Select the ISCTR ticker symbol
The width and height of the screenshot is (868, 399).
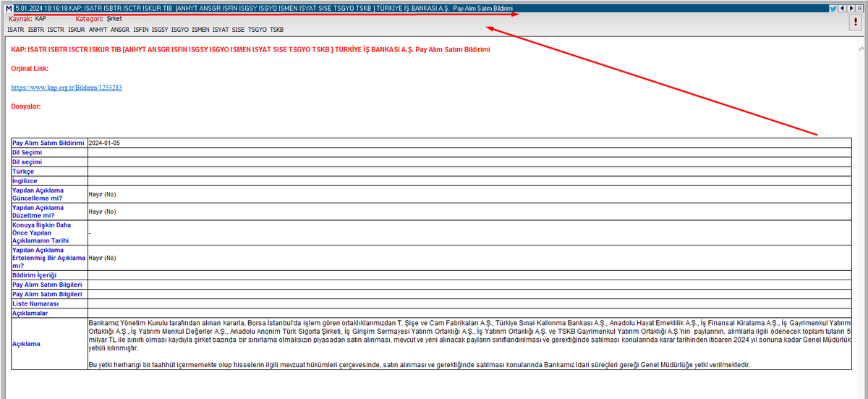coord(56,30)
